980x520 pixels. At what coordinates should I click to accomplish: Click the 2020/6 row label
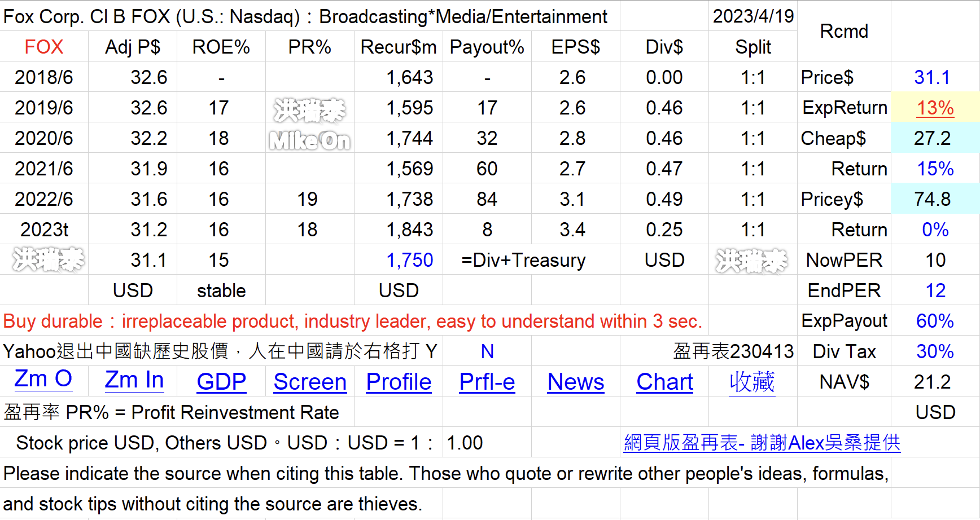point(44,138)
